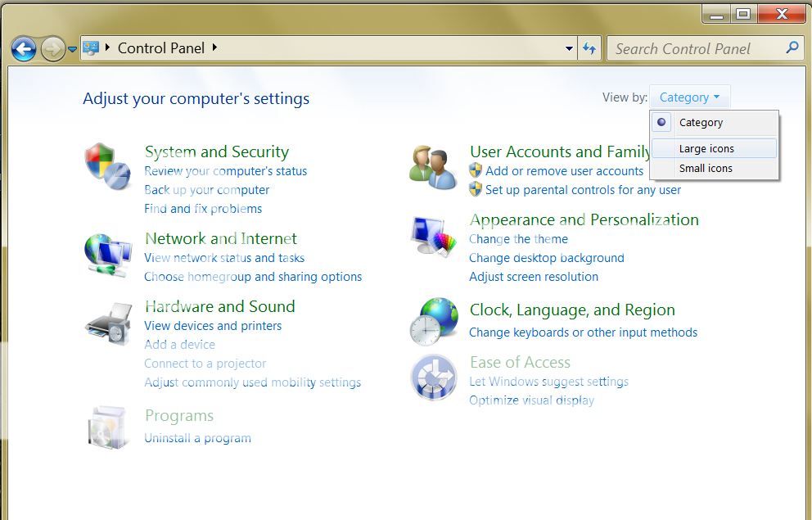Open the recent pages dropdown arrow

(73, 49)
